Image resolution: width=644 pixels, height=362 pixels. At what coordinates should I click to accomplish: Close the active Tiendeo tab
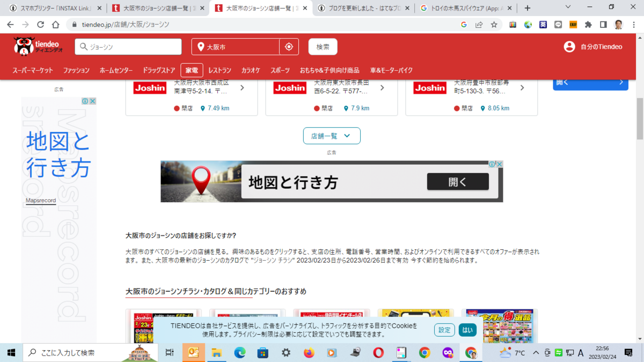(x=305, y=8)
